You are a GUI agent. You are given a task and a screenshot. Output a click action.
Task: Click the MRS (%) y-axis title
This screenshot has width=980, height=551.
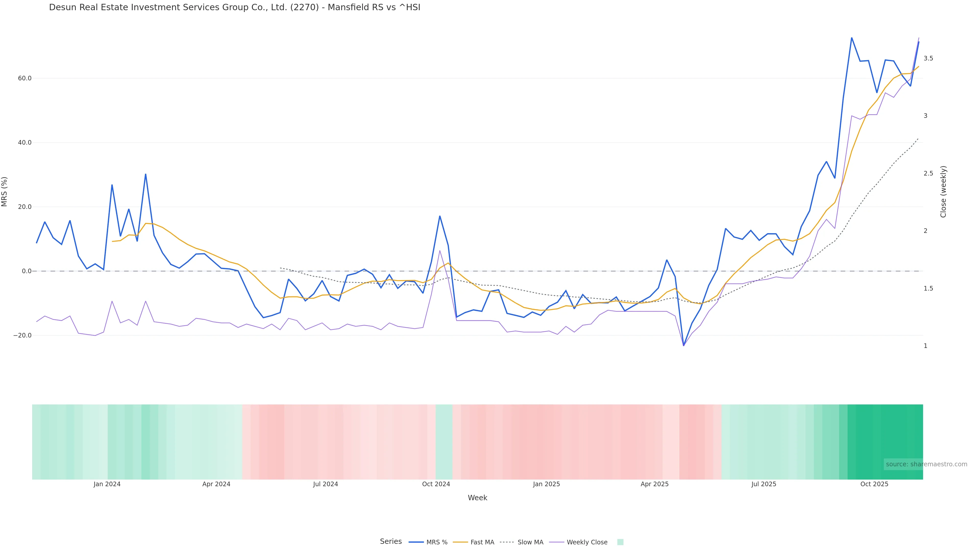(x=5, y=192)
